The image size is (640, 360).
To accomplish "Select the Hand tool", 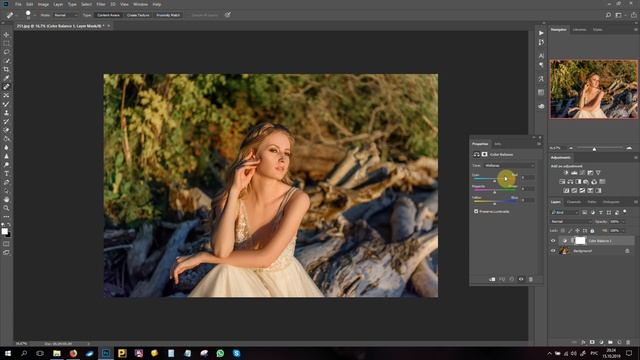I will [6, 200].
